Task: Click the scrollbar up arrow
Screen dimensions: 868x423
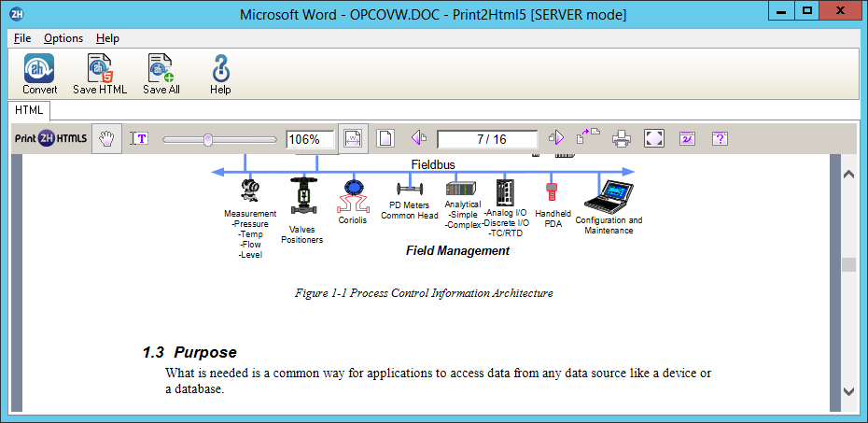Action: pyautogui.click(x=848, y=174)
